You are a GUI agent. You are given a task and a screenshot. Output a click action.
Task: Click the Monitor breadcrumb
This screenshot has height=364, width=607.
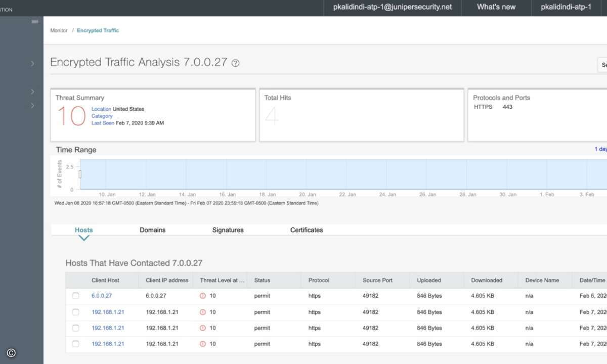click(59, 30)
